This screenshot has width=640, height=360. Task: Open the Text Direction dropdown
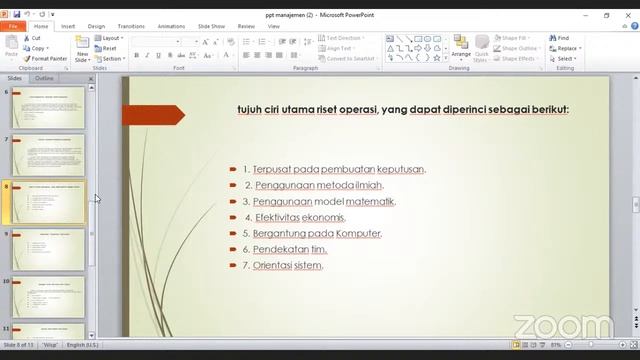(341, 38)
